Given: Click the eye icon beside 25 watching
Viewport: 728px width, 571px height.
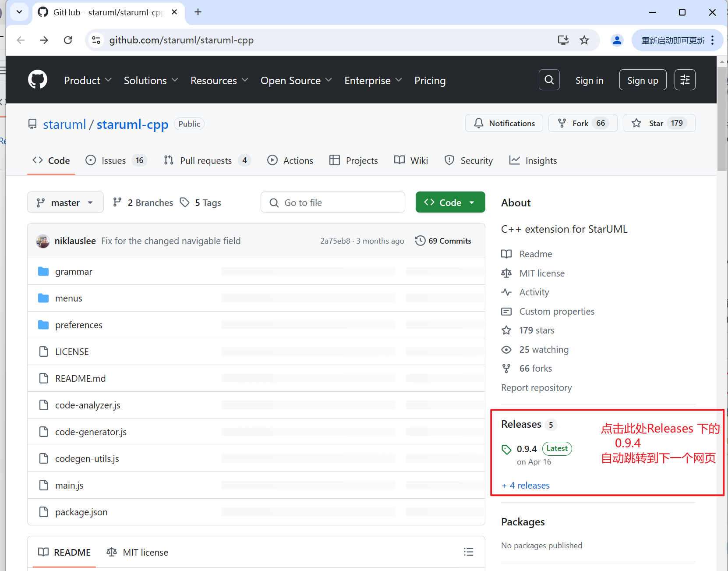Looking at the screenshot, I should click(x=506, y=349).
